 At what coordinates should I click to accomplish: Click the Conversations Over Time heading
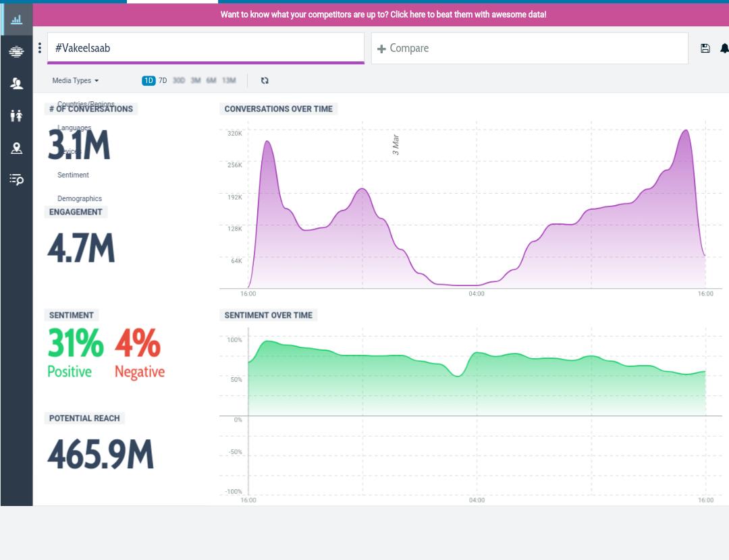coord(279,109)
